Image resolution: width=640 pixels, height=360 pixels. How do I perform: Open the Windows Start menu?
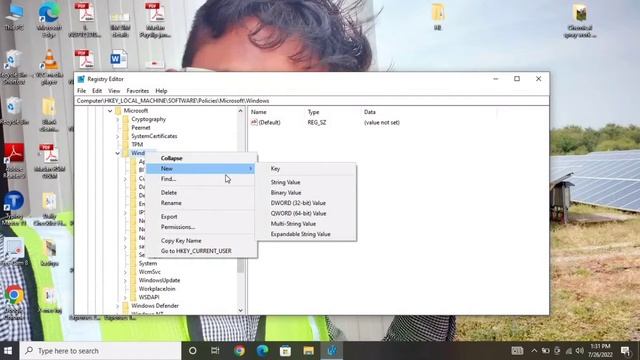(8, 351)
